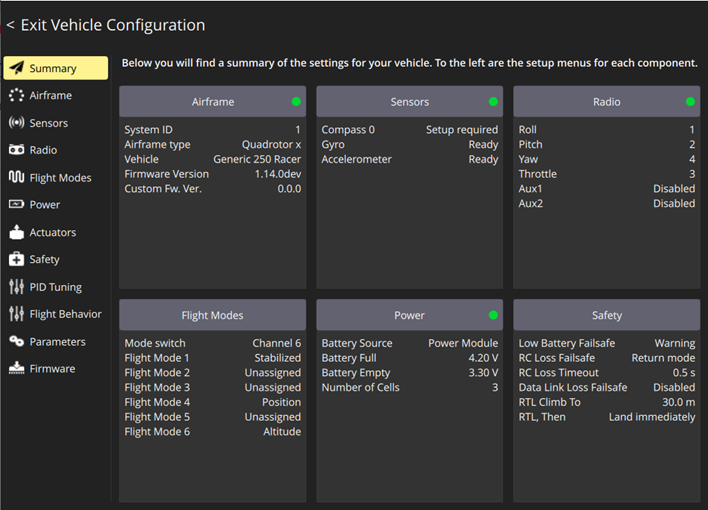Open the Flight Modes panel header
The width and height of the screenshot is (708, 510).
pyautogui.click(x=212, y=315)
